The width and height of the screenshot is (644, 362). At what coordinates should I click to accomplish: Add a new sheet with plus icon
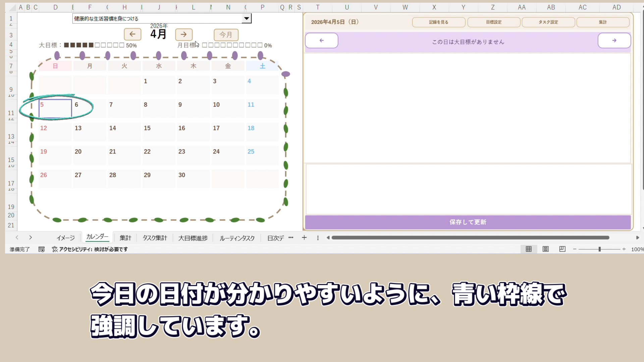click(x=304, y=238)
